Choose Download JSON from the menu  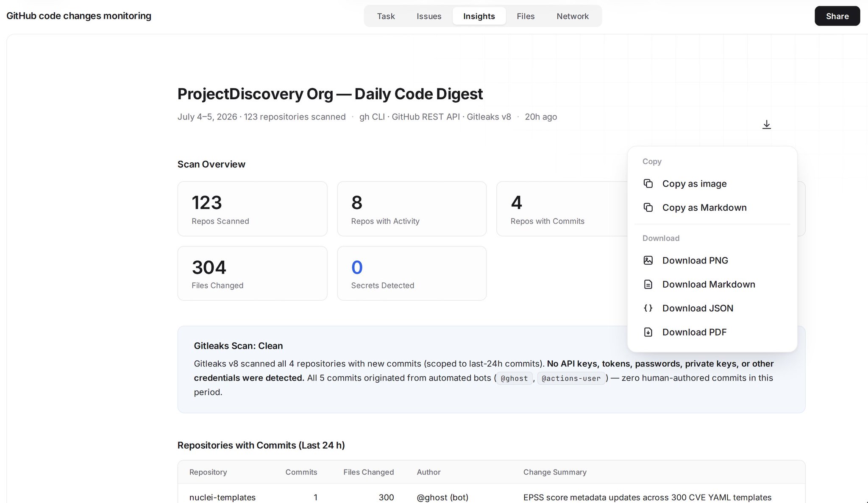(x=712, y=308)
